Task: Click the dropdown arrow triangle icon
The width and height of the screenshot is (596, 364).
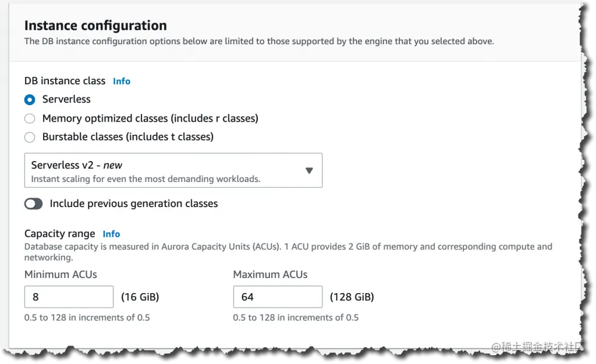Action: click(x=309, y=170)
